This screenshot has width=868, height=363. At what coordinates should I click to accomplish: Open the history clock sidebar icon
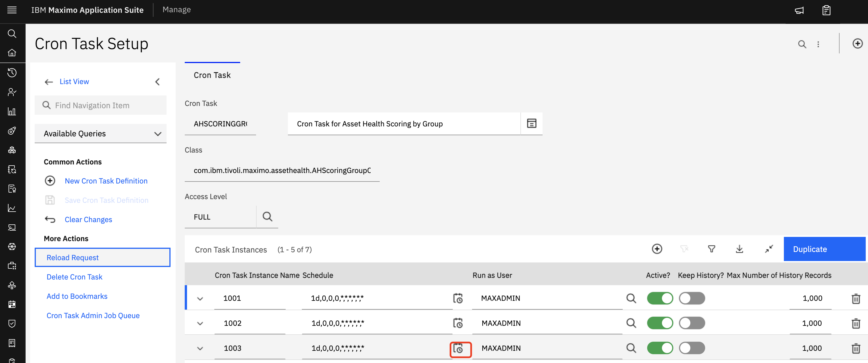(12, 72)
